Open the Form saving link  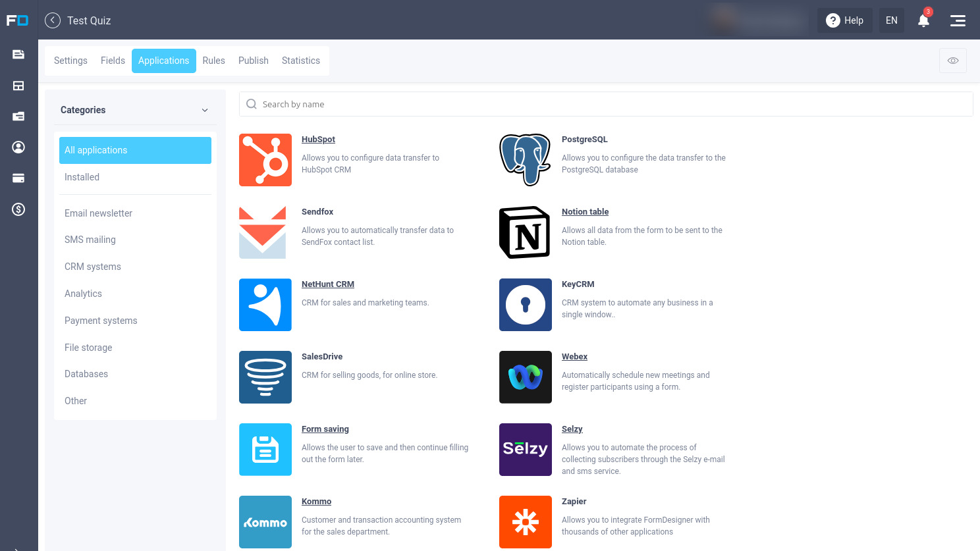[x=325, y=429]
